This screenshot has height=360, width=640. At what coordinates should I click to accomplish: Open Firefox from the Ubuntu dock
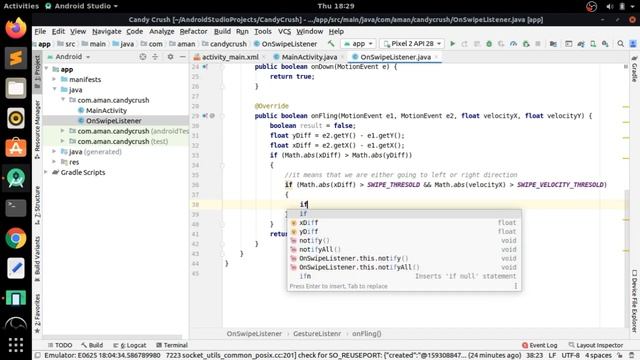[x=16, y=28]
